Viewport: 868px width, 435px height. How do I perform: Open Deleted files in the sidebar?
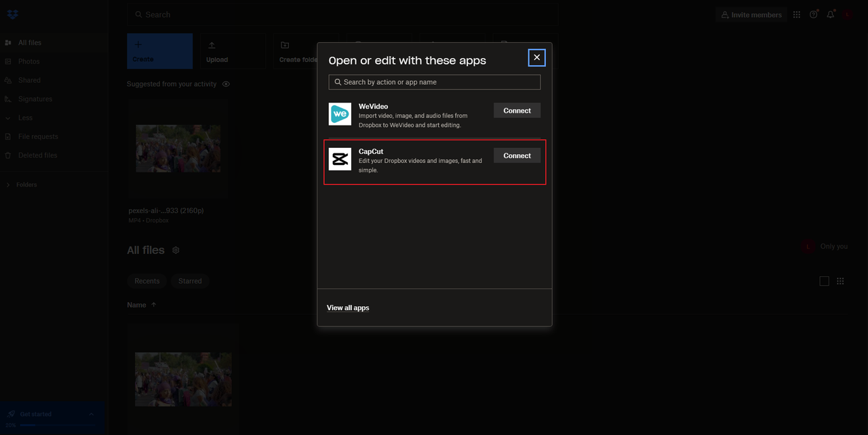(x=37, y=155)
